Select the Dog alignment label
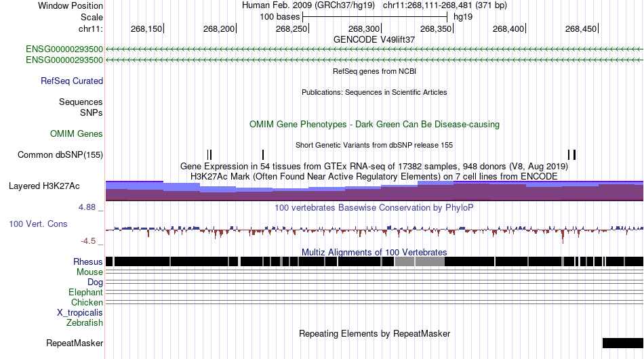Image resolution: width=644 pixels, height=359 pixels. click(95, 282)
